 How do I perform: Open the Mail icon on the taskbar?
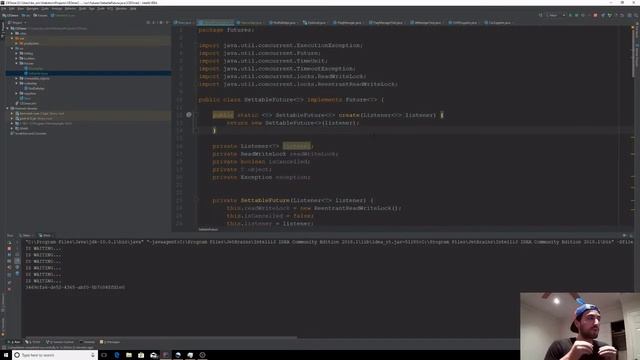(153, 355)
